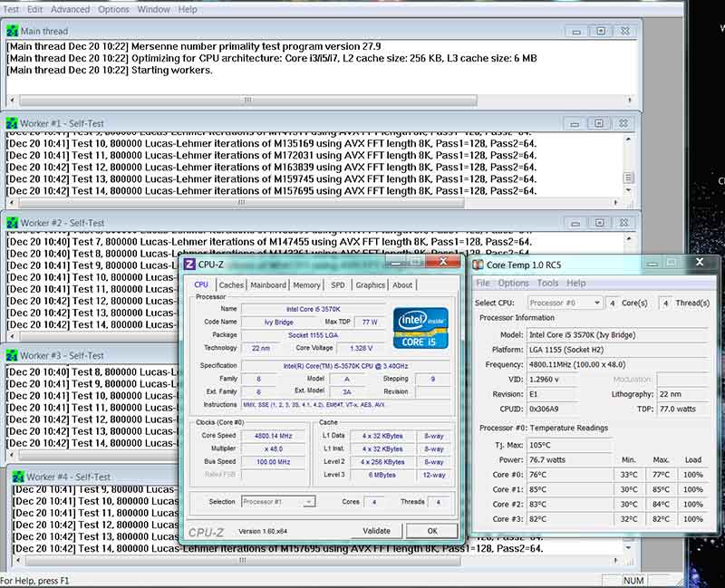Maximize the Main thread child window
Screen dimensions: 725x588
601,31
